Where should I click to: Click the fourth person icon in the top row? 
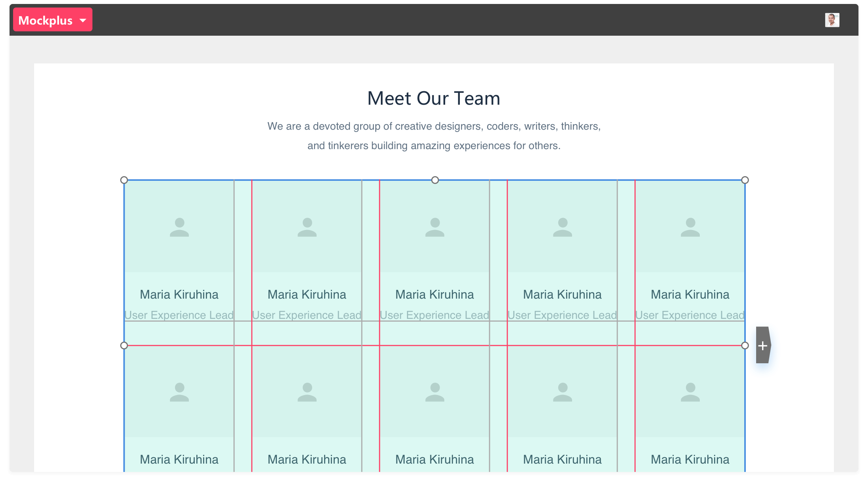click(x=563, y=227)
